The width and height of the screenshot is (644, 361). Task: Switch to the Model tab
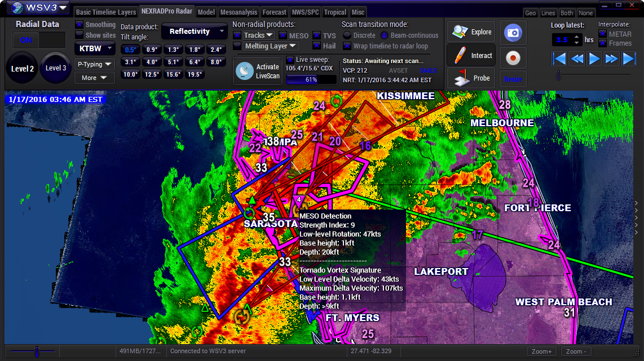click(x=206, y=12)
